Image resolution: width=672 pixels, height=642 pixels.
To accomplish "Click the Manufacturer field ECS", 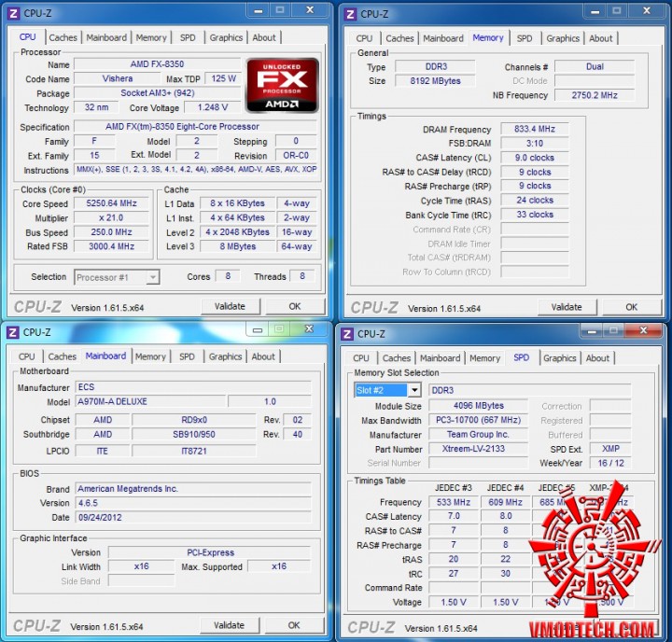I will point(193,387).
